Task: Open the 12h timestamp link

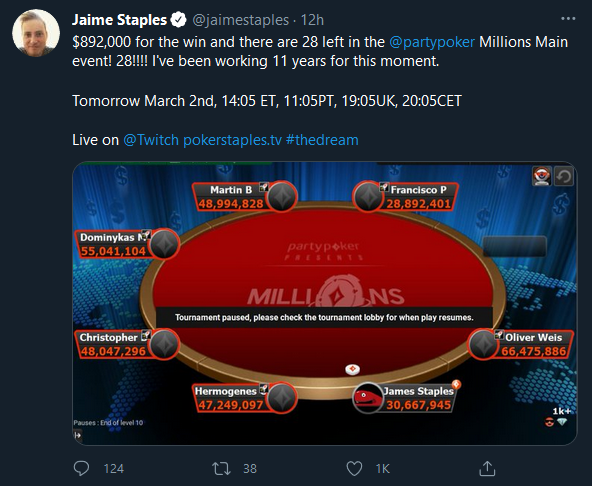Action: click(312, 20)
